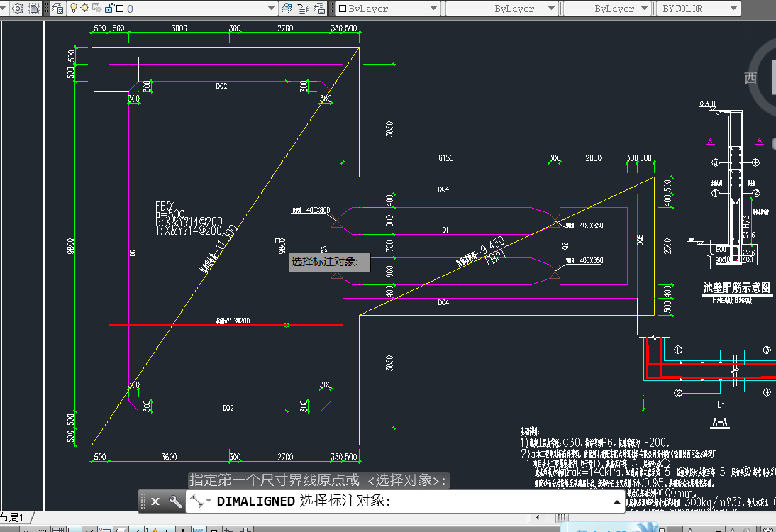Click the Layer Previous icon
The width and height of the screenshot is (776, 532).
[x=303, y=9]
